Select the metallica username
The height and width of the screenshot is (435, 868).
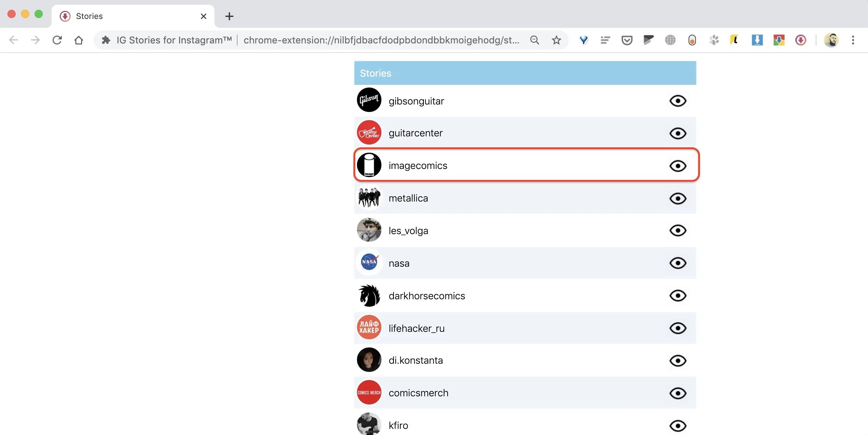tap(408, 198)
